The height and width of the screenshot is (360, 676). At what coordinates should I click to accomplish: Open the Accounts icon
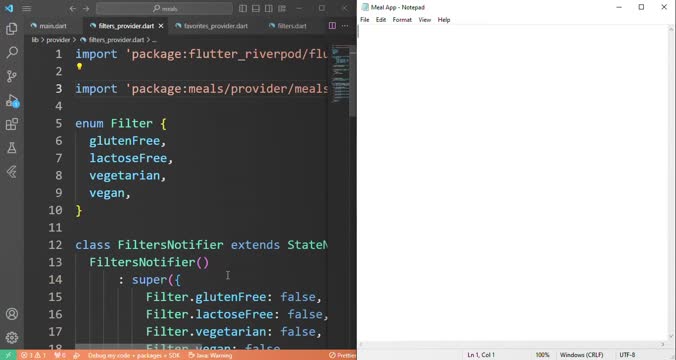(12, 314)
